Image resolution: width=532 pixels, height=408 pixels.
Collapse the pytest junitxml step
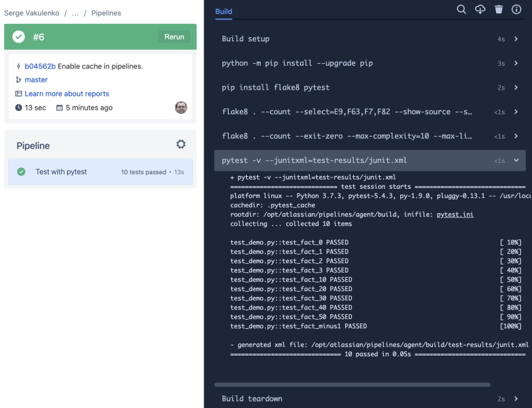(x=370, y=160)
